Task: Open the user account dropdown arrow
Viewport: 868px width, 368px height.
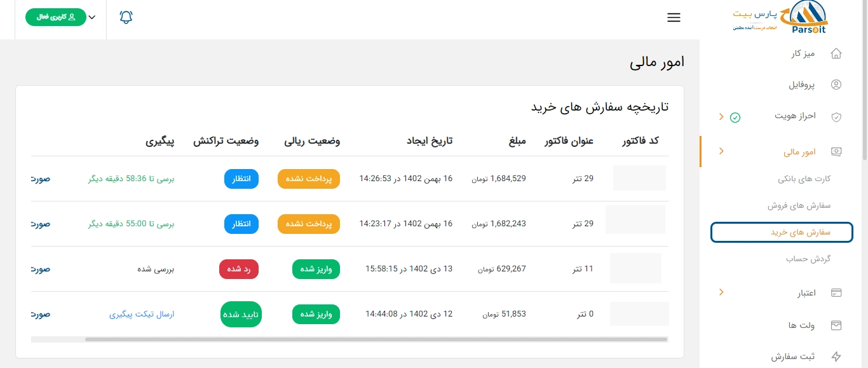Action: (x=93, y=18)
